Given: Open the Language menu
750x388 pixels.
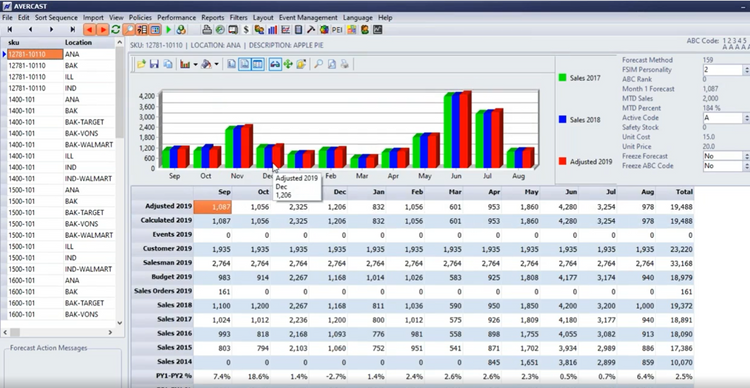Looking at the screenshot, I should pos(357,18).
